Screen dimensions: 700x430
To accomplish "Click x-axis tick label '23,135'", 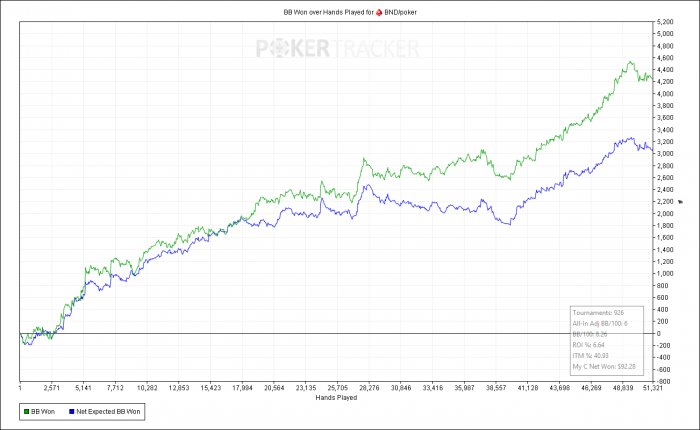I will point(306,388).
